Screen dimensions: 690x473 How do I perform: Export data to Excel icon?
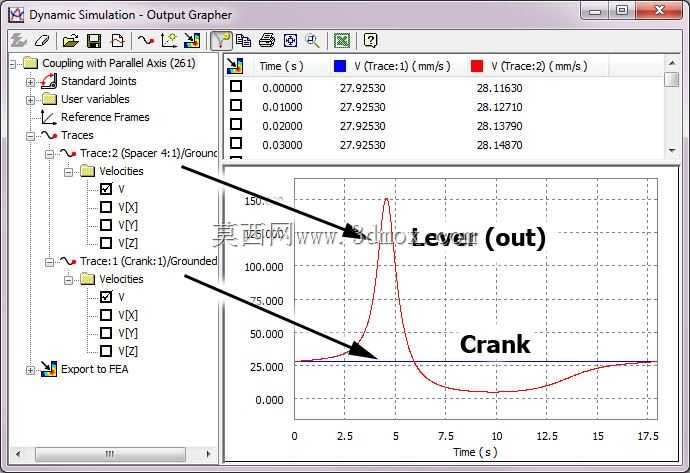[342, 41]
